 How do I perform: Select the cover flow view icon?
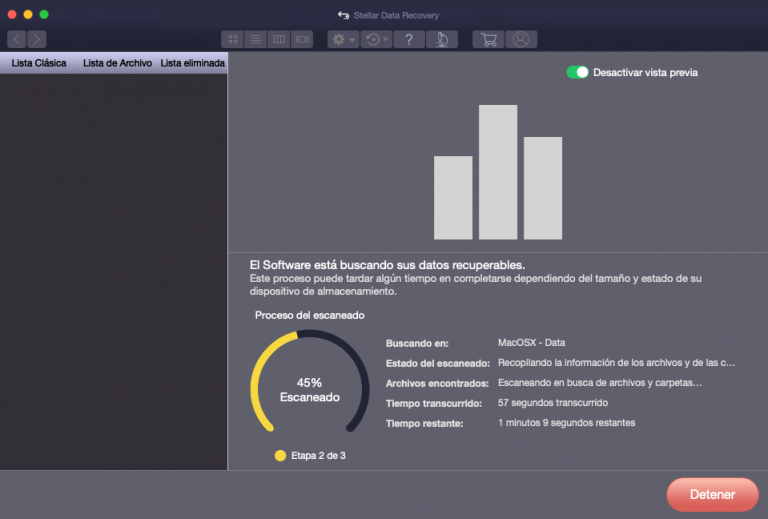click(x=302, y=39)
